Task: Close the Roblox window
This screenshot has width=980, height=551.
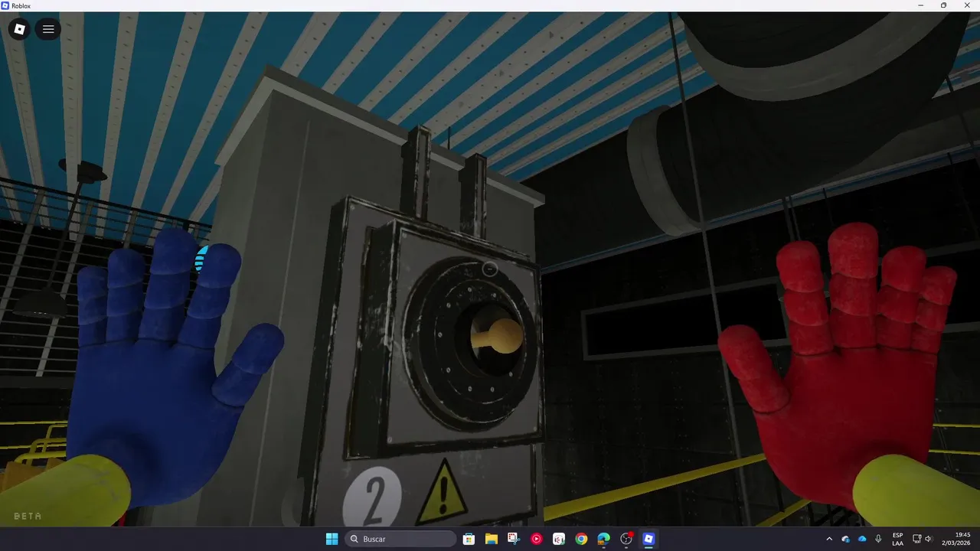Action: click(965, 5)
